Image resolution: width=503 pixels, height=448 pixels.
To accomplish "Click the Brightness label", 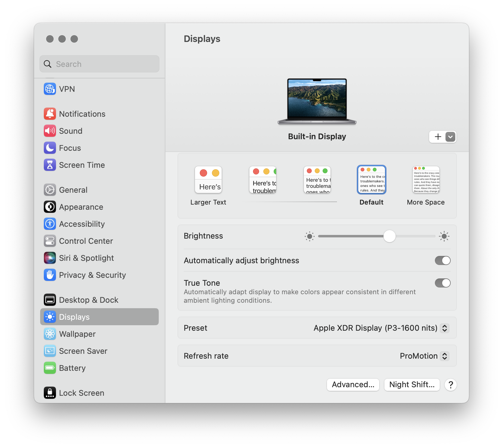I will (x=203, y=236).
